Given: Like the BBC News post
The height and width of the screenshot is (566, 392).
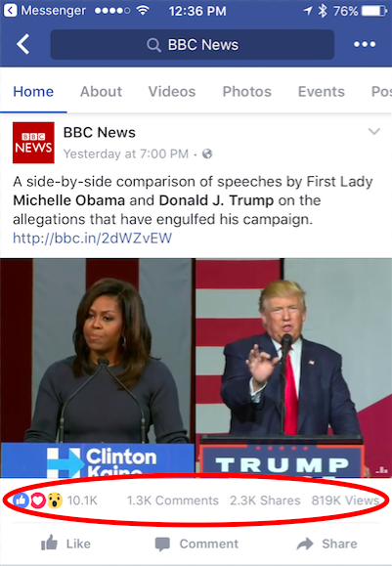Looking at the screenshot, I should (65, 544).
